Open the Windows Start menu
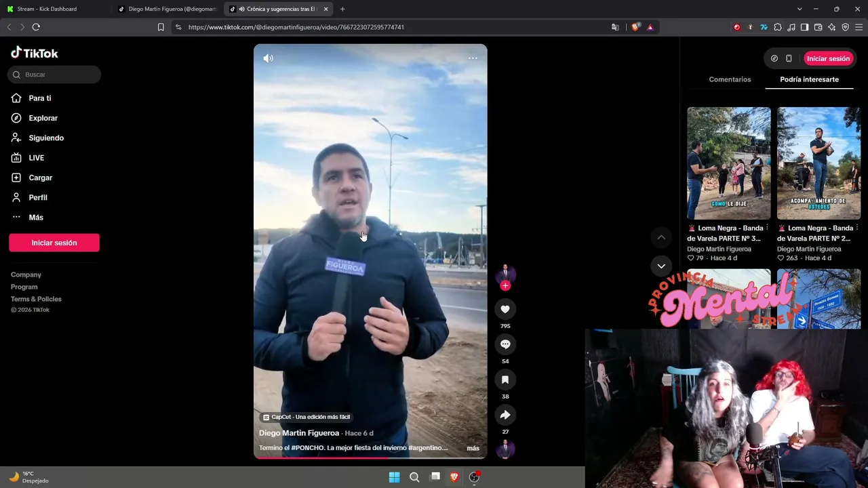Screen dimensions: 868x488 394,477
